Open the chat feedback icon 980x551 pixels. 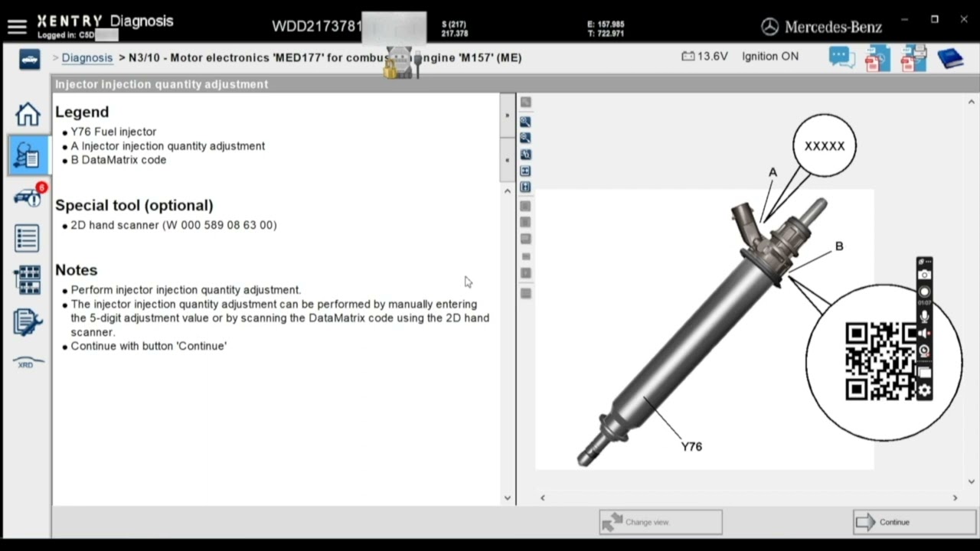[x=842, y=58]
